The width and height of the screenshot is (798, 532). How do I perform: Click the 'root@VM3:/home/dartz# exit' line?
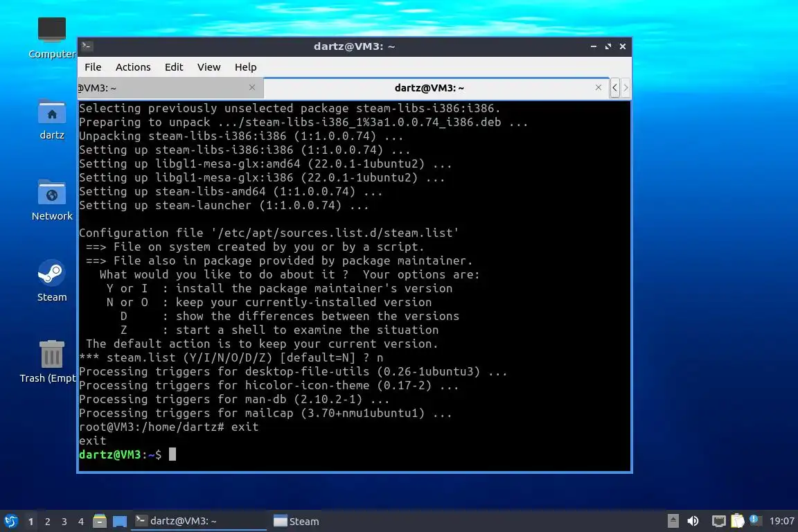168,427
